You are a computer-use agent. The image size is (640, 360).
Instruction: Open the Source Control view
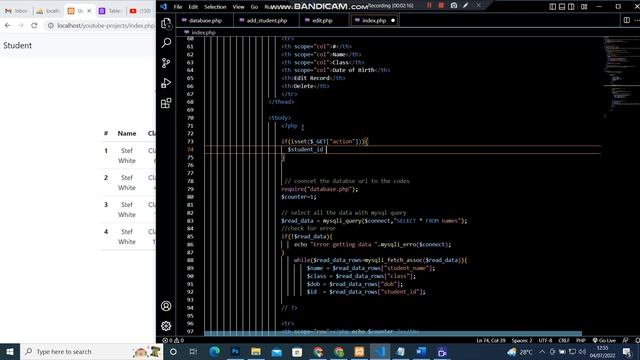(166, 62)
